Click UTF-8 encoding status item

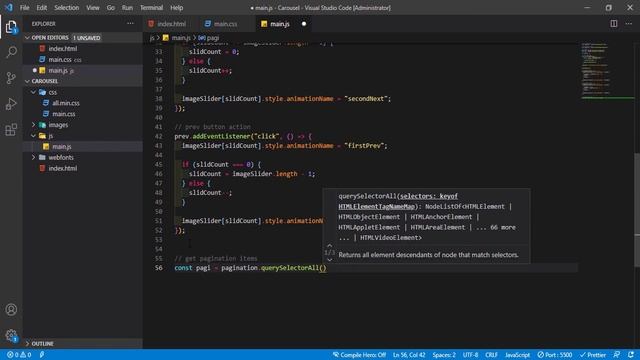tap(471, 355)
